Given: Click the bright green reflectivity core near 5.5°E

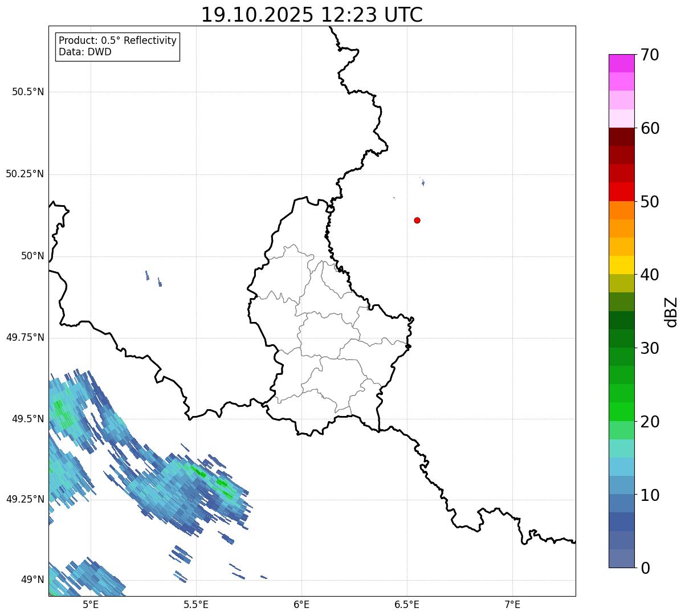Looking at the screenshot, I should pyautogui.click(x=200, y=472).
